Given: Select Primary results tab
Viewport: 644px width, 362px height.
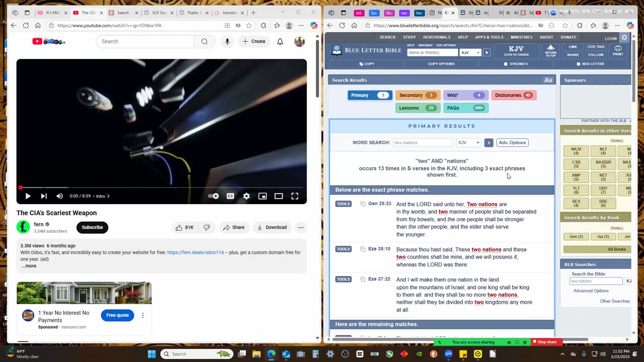Looking at the screenshot, I should coord(370,95).
